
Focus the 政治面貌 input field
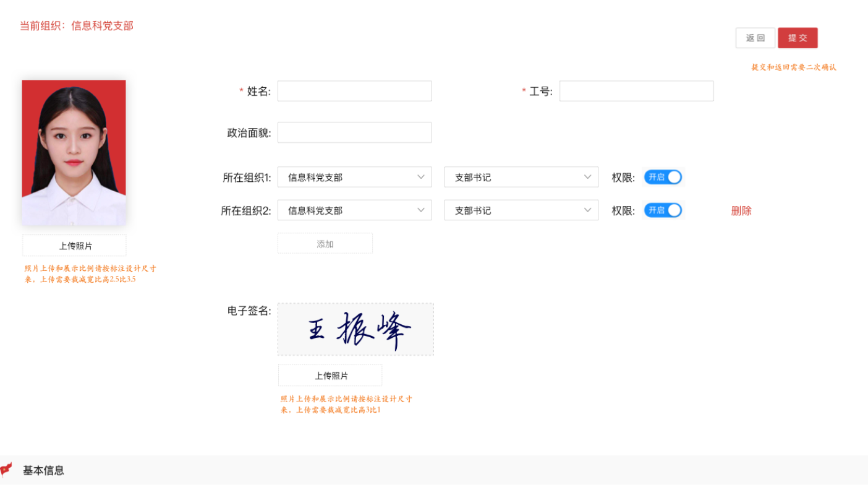click(354, 132)
